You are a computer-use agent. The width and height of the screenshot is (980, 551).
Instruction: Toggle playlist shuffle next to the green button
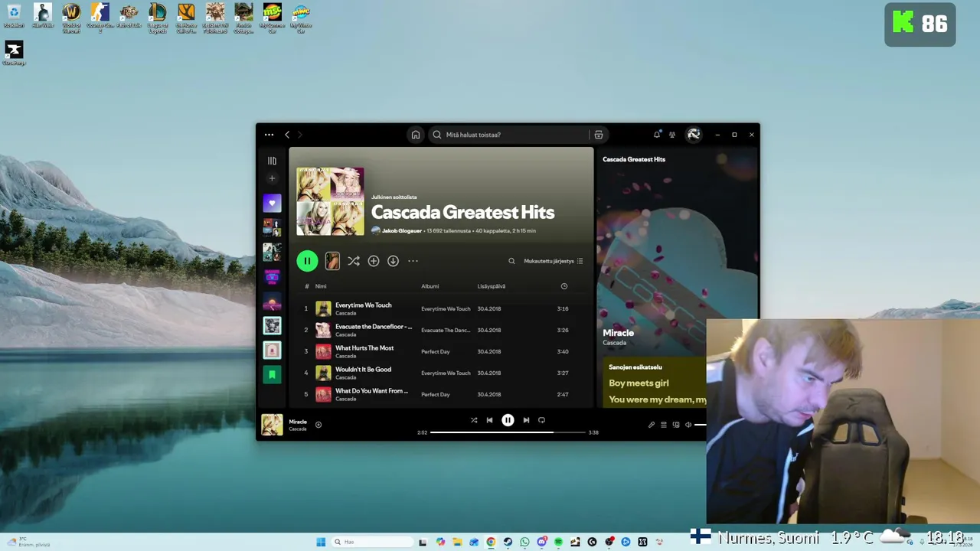pyautogui.click(x=354, y=261)
